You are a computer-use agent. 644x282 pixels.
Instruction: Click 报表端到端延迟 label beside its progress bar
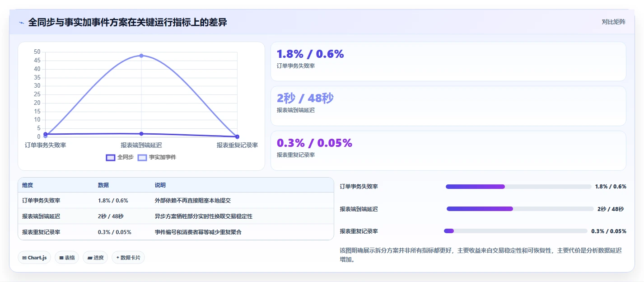pos(359,209)
